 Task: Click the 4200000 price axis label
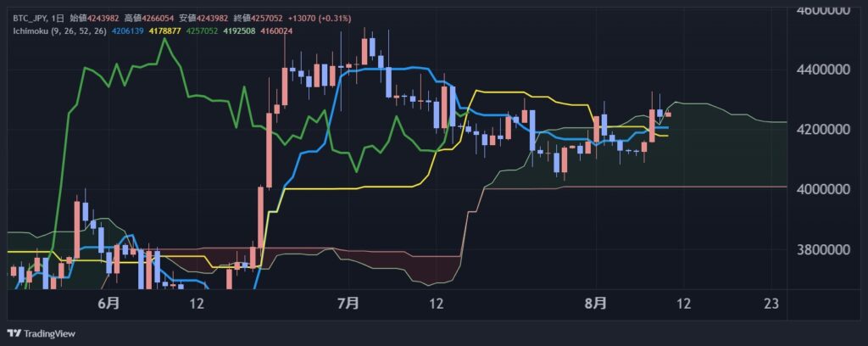819,130
